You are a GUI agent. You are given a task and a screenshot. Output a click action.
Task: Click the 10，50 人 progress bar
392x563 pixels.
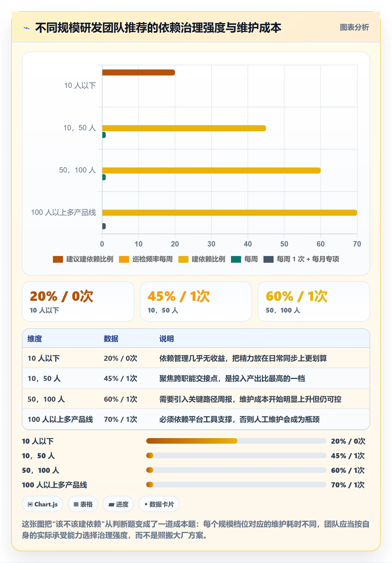[x=236, y=455]
